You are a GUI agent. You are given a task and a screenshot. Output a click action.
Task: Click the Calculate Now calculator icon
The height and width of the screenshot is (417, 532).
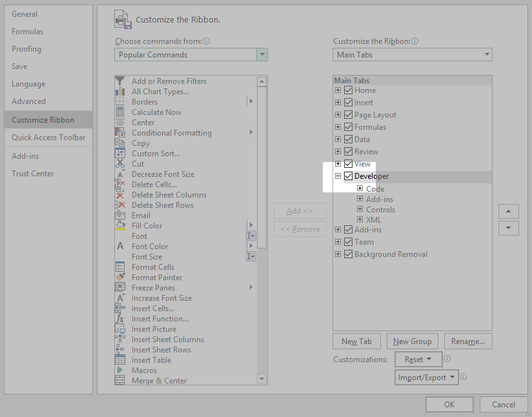click(120, 112)
